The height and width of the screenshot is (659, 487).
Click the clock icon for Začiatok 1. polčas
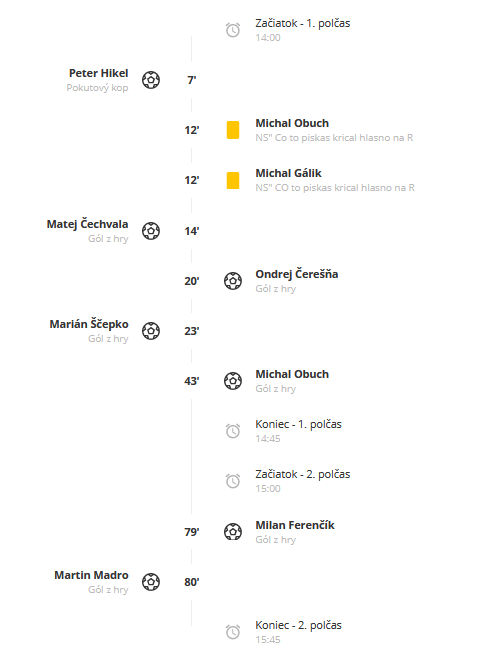tap(233, 30)
